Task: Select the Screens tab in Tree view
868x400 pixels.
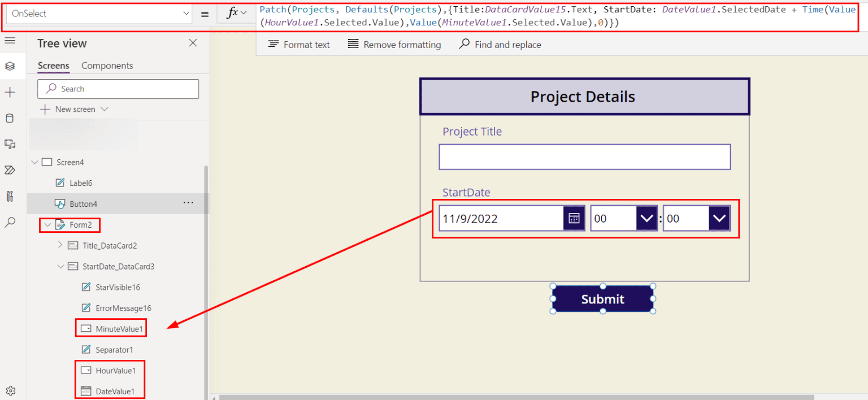Action: tap(53, 66)
